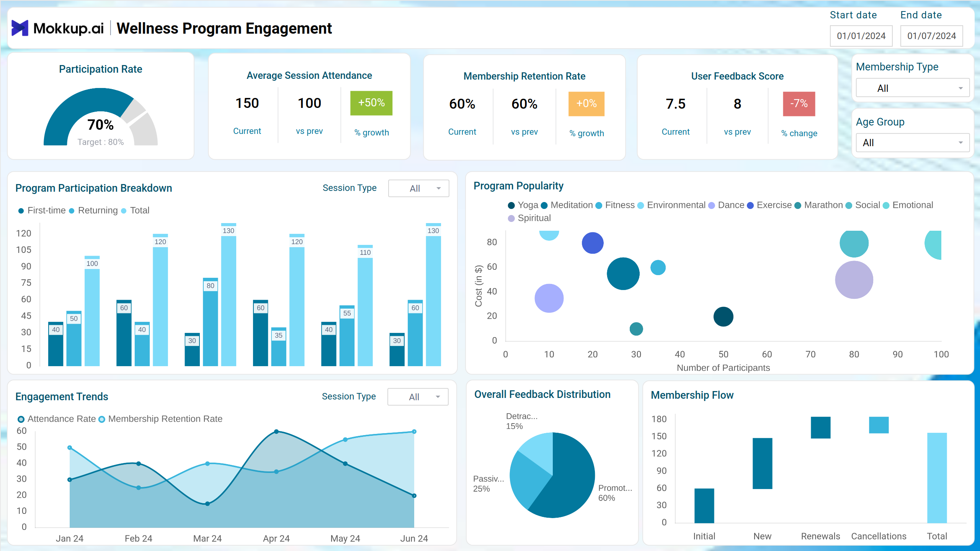The width and height of the screenshot is (980, 551).
Task: Toggle the Yoga legend entry
Action: point(523,205)
